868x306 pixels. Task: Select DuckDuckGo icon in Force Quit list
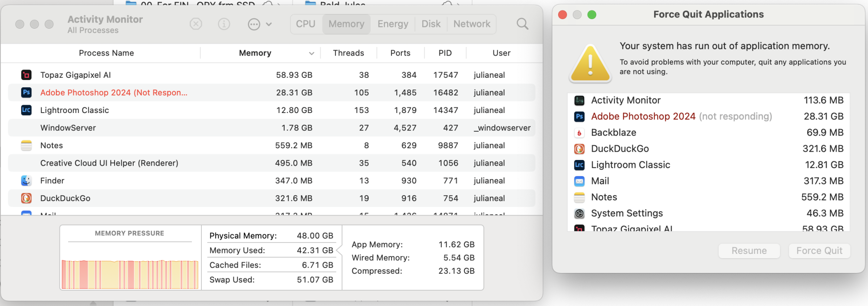(579, 149)
